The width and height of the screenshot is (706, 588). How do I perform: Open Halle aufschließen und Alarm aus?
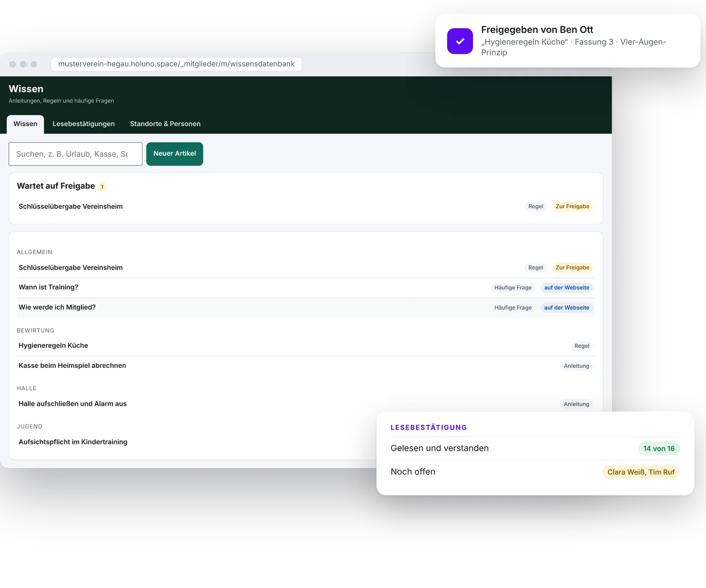[x=306, y=404]
